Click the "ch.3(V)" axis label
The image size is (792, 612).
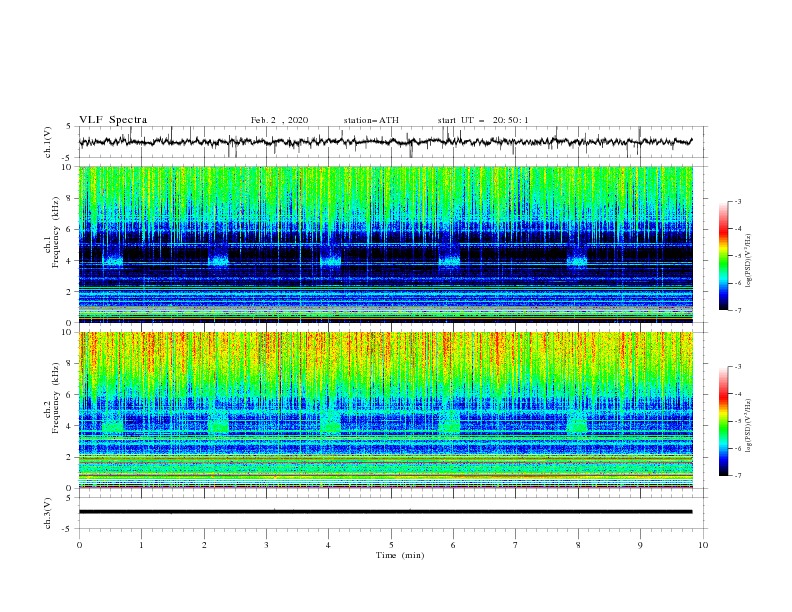[x=48, y=513]
